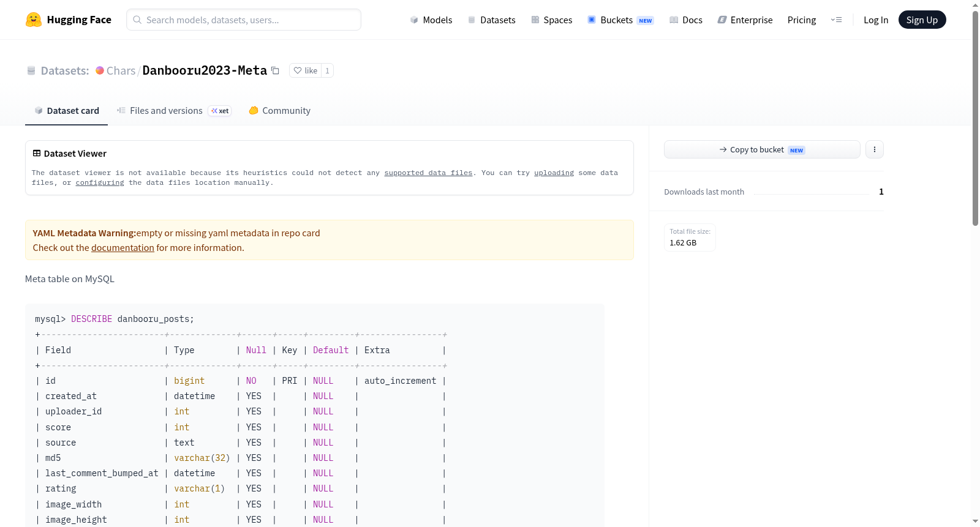Click the Dataset card tab icon
980x527 pixels.
tap(39, 110)
